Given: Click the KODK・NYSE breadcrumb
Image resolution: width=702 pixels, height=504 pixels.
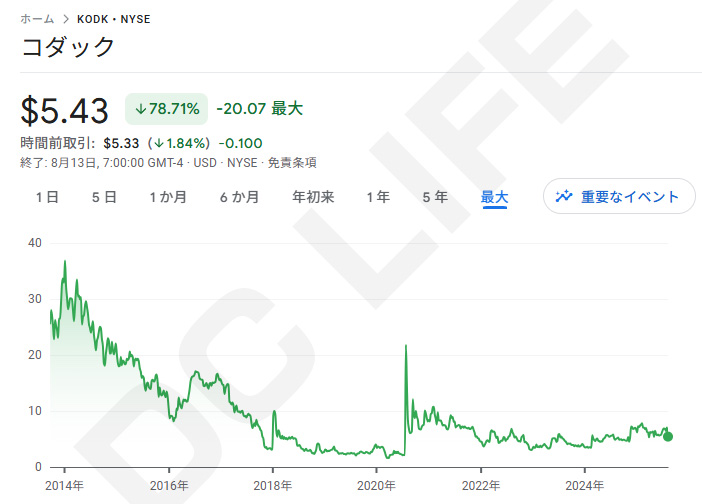Looking at the screenshot, I should point(114,19).
